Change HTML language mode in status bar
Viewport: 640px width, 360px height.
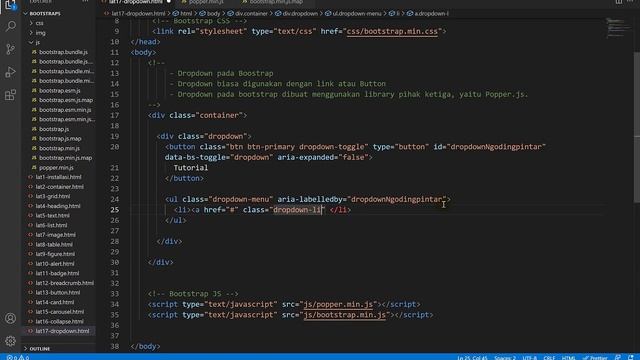click(x=568, y=358)
